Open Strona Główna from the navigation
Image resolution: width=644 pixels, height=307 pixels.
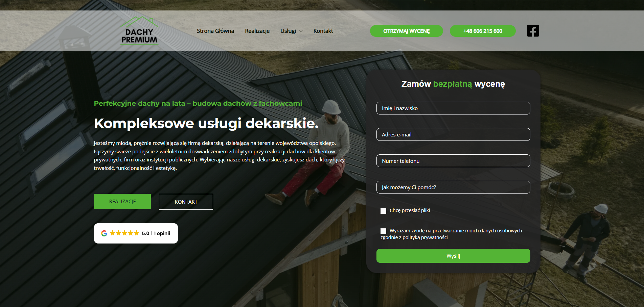[x=215, y=31]
